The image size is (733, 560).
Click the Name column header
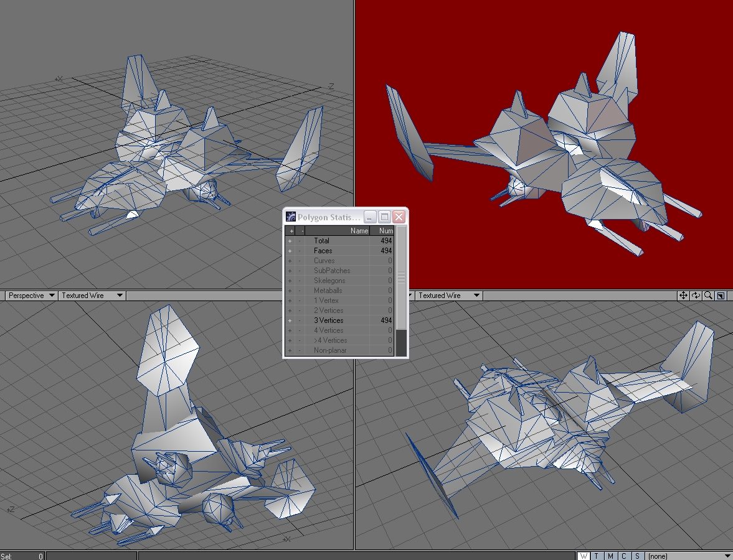[x=338, y=231]
